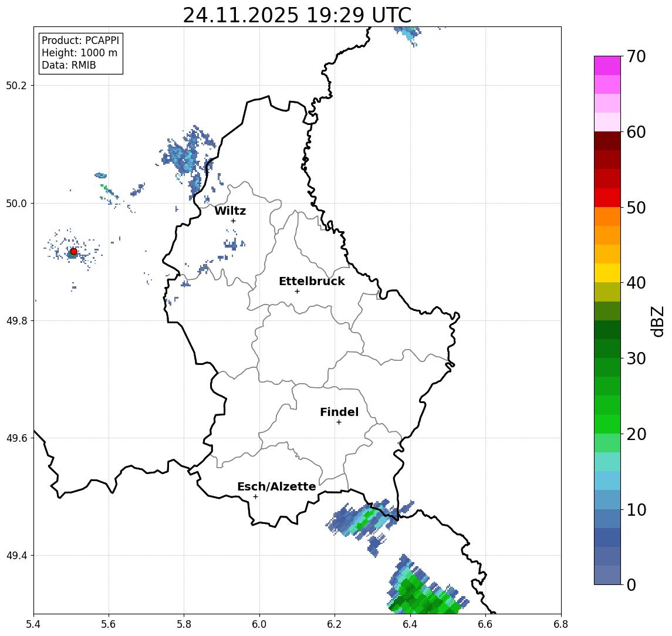Click the plus marker below Wiltz
This screenshot has width=672, height=636.
[x=233, y=221]
